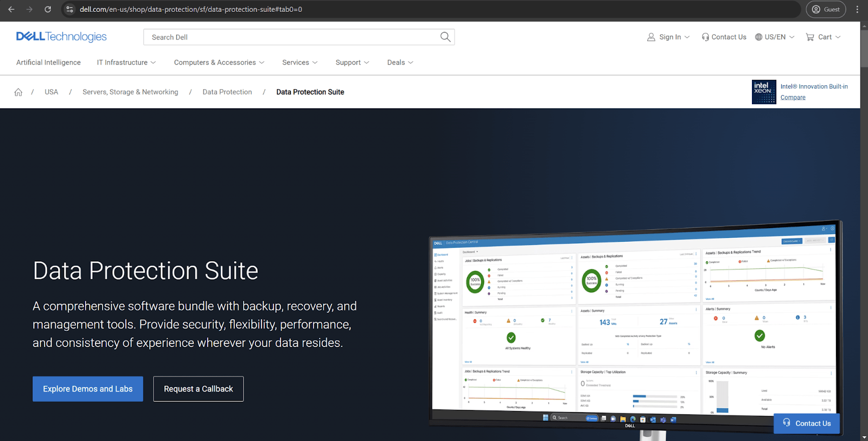
Task: Open the Computers & Accessories menu
Action: click(219, 62)
